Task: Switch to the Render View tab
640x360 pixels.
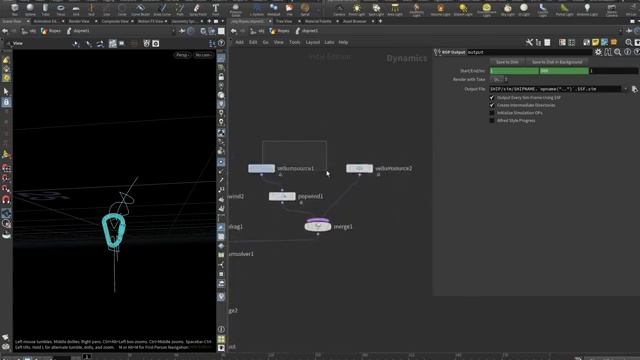Action: pyautogui.click(x=79, y=21)
